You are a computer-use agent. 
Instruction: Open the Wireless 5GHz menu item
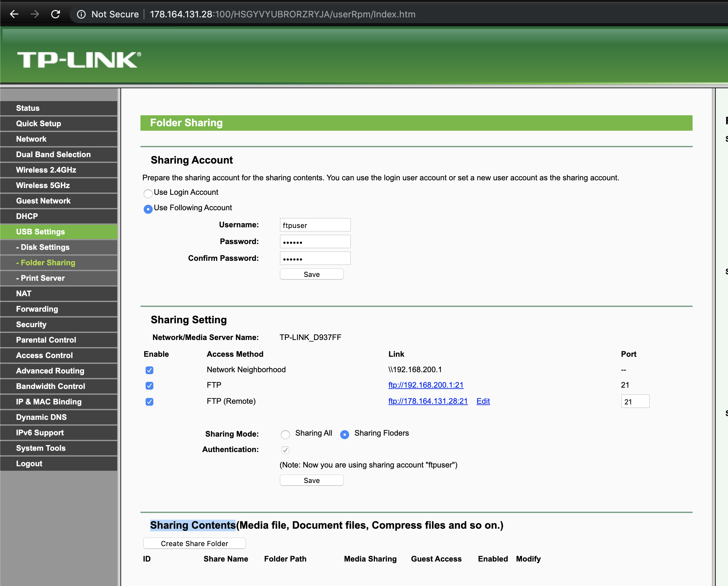[x=59, y=185]
